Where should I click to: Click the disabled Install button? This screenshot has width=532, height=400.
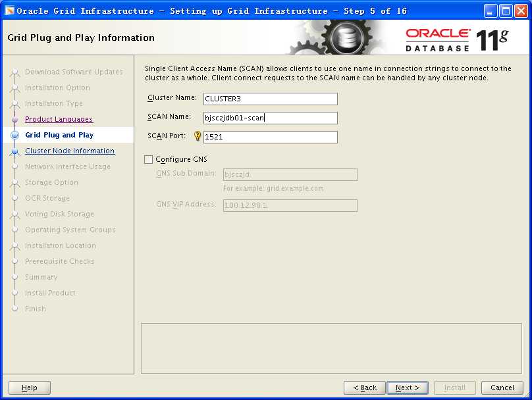tap(455, 387)
